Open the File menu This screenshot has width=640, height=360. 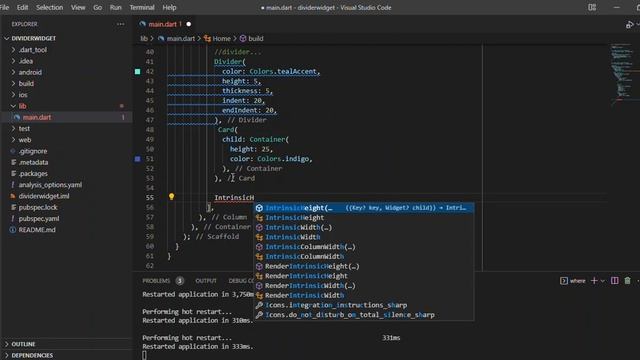click(4, 7)
